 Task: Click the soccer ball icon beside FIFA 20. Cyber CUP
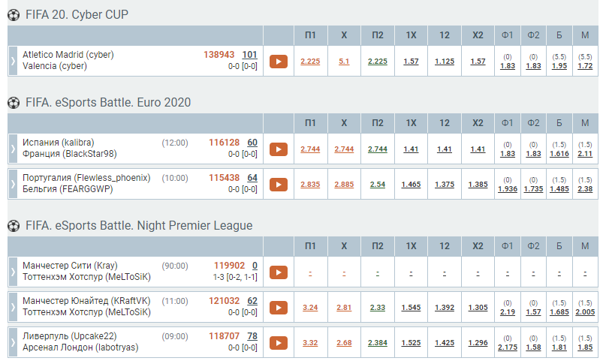[x=13, y=15]
